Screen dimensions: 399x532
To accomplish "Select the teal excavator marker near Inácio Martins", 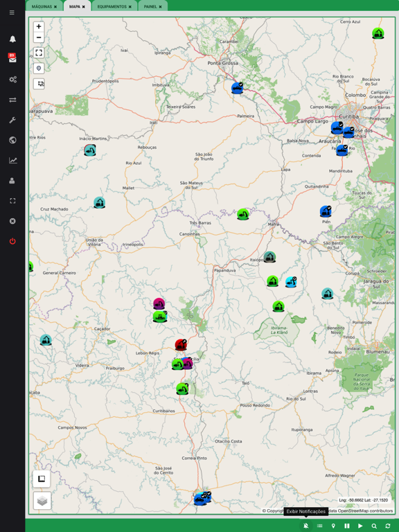I will pos(90,150).
